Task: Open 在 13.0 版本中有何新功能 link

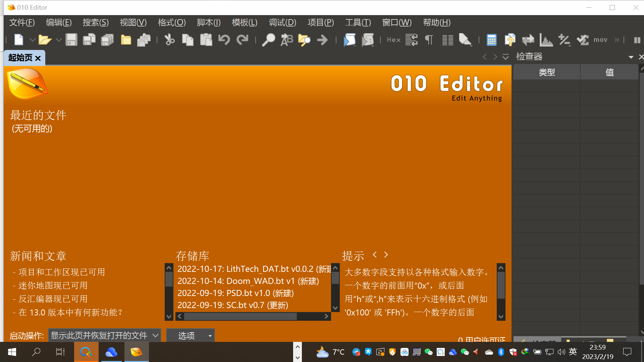Action: point(70,312)
